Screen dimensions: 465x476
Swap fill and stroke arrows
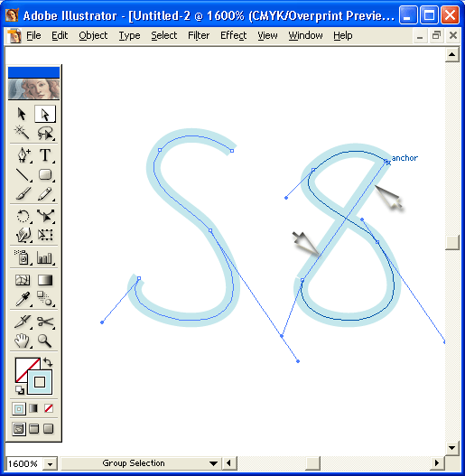pos(48,362)
